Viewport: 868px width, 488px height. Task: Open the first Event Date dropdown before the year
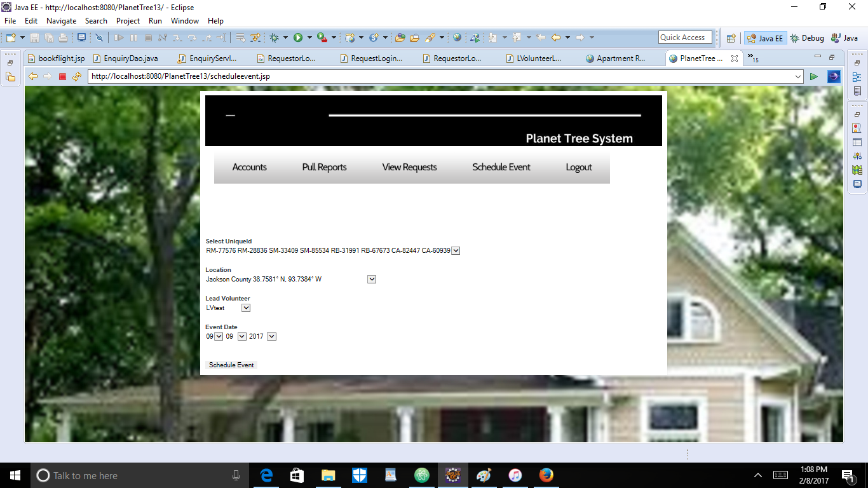pyautogui.click(x=219, y=336)
